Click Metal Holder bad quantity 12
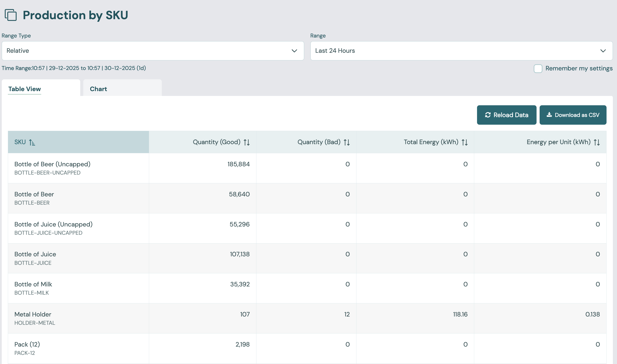This screenshot has height=364, width=617. 347,314
